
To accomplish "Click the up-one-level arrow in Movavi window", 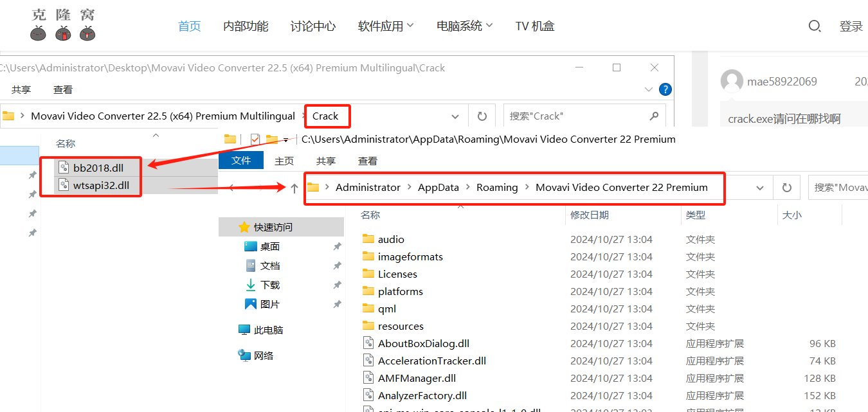I will tap(294, 188).
